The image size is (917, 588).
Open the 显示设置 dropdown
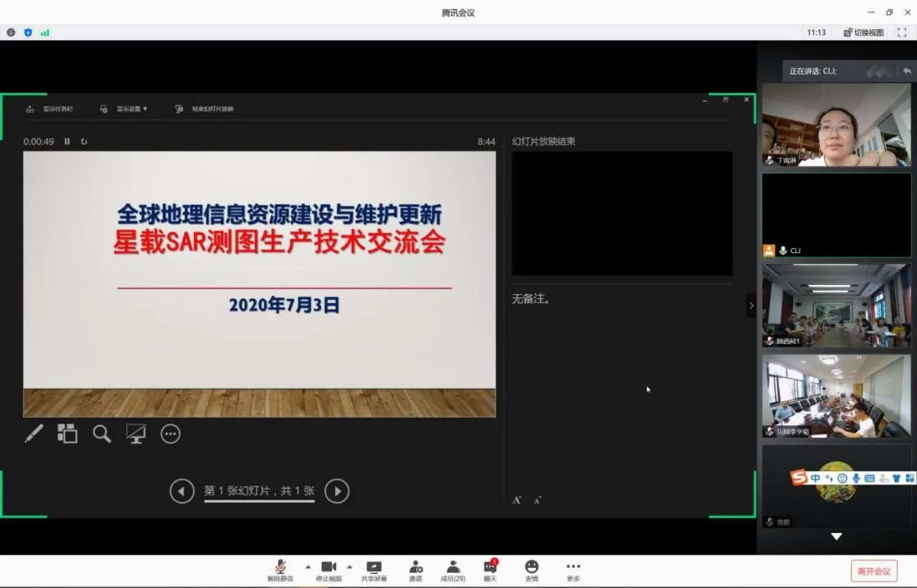tap(125, 109)
